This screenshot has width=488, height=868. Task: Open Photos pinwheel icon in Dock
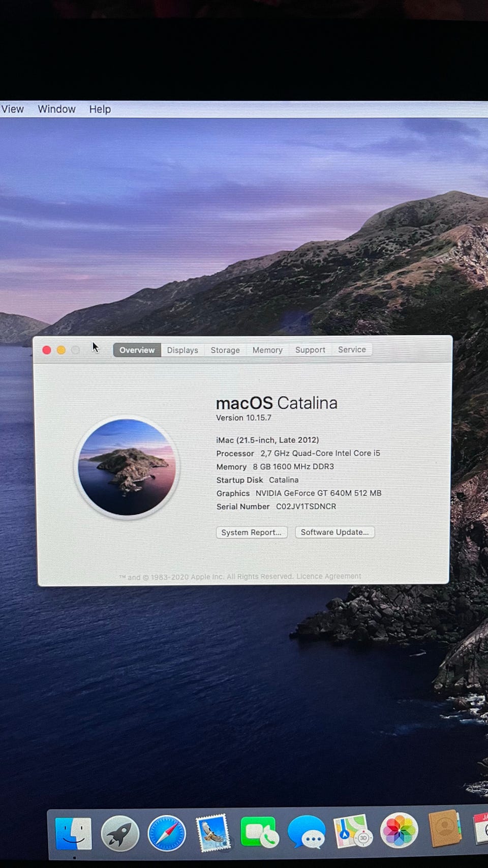[x=399, y=830]
